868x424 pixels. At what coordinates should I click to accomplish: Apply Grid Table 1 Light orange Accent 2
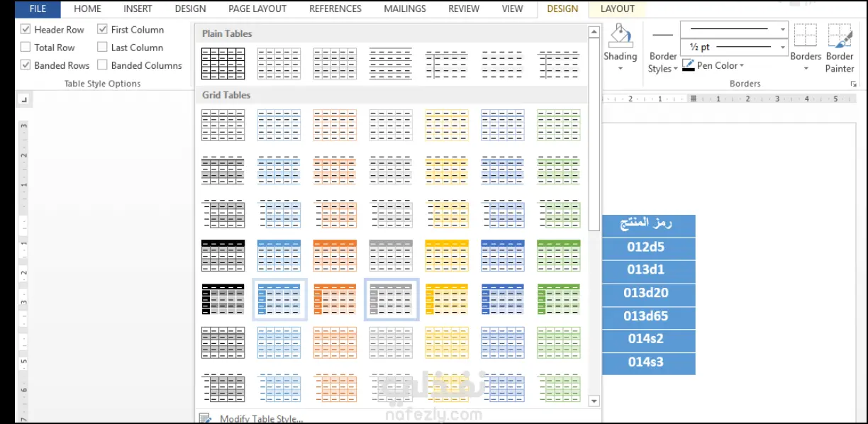335,125
